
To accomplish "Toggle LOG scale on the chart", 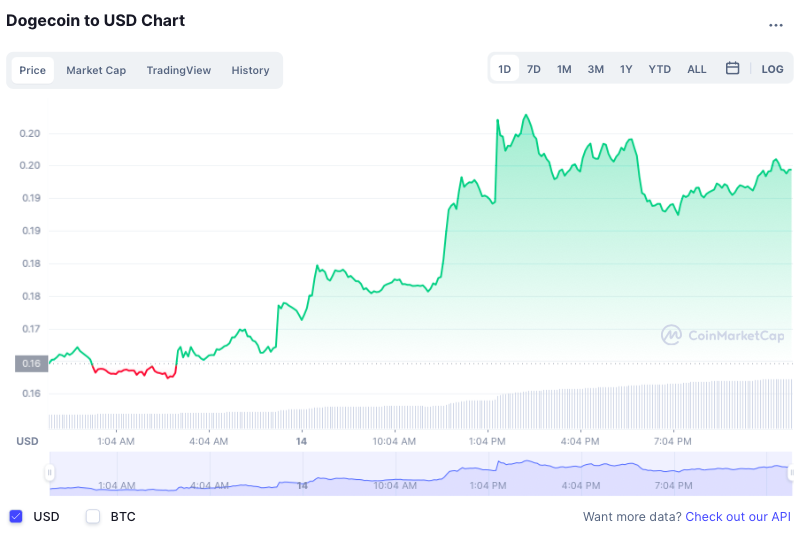I will 772,69.
